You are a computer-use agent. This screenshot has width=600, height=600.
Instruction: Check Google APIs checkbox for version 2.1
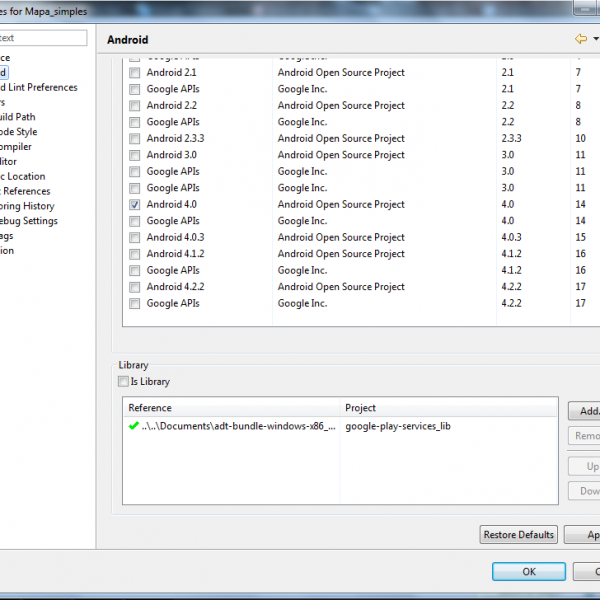click(134, 89)
